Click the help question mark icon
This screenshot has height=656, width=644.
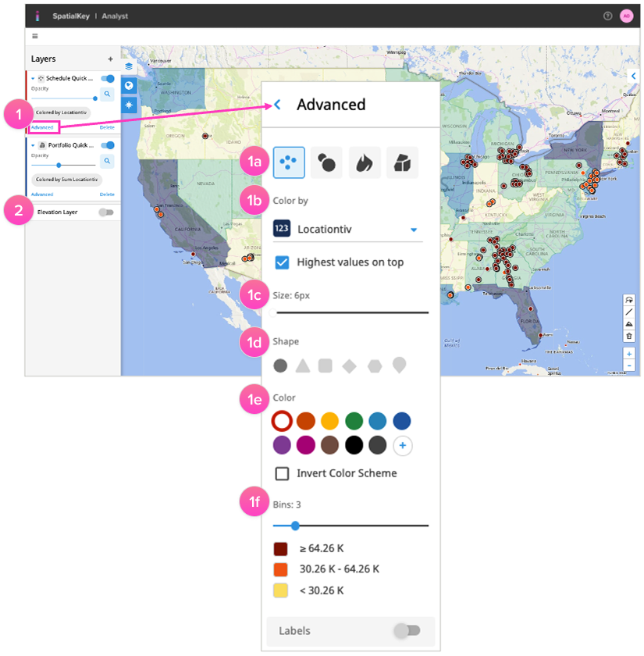click(x=608, y=16)
